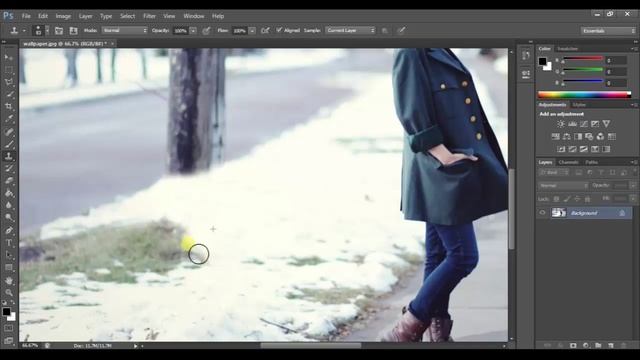Open the Layer menu

tap(85, 16)
